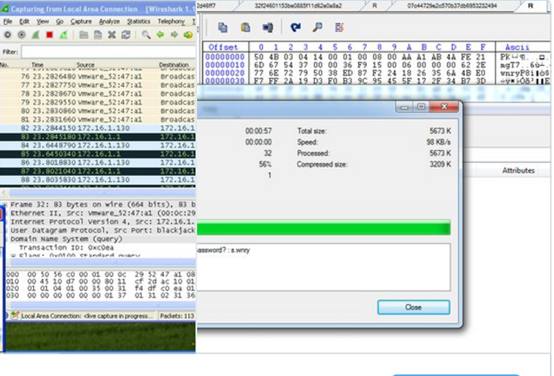
Task: Click the Attributes column header
Action: tap(518, 170)
